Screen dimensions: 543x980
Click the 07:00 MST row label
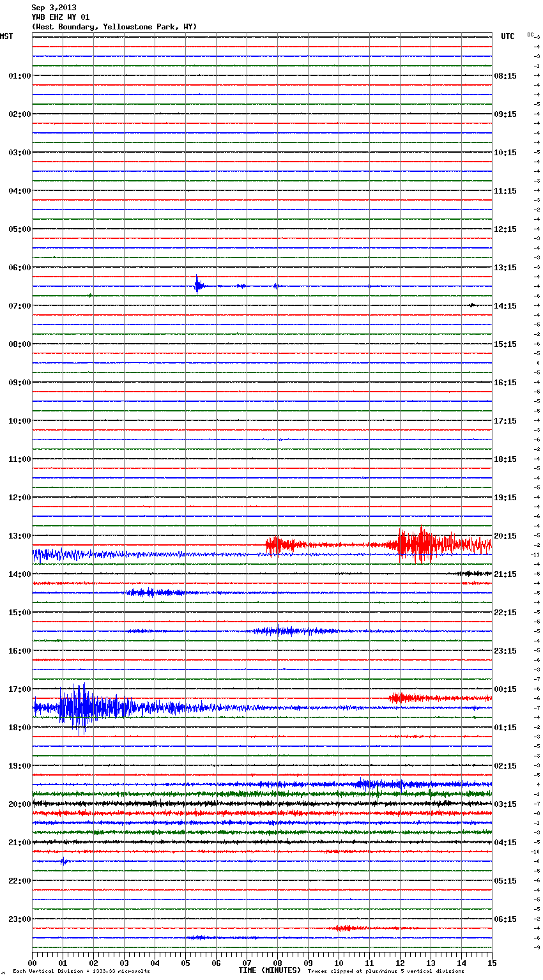[20, 306]
